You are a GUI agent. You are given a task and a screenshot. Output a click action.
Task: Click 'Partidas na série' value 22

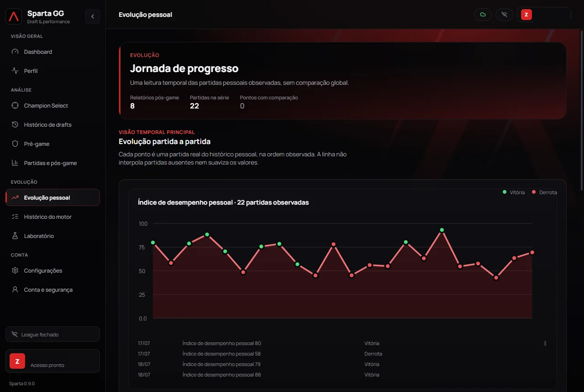(x=194, y=106)
